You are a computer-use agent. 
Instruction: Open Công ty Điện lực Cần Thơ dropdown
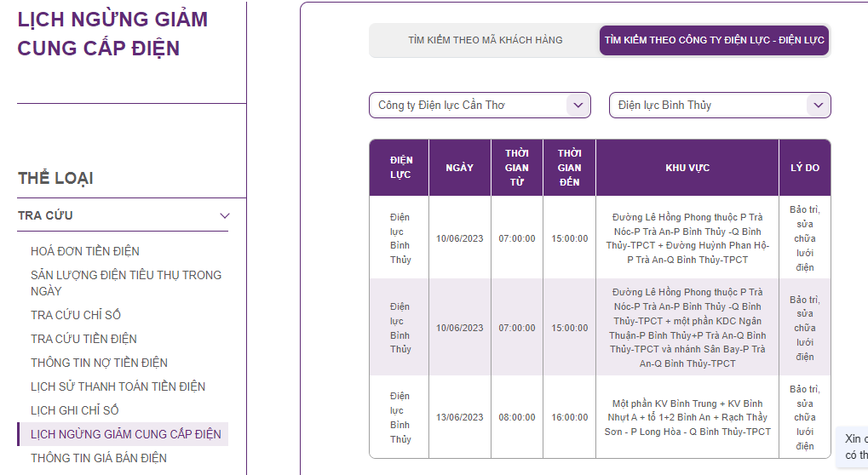point(480,105)
